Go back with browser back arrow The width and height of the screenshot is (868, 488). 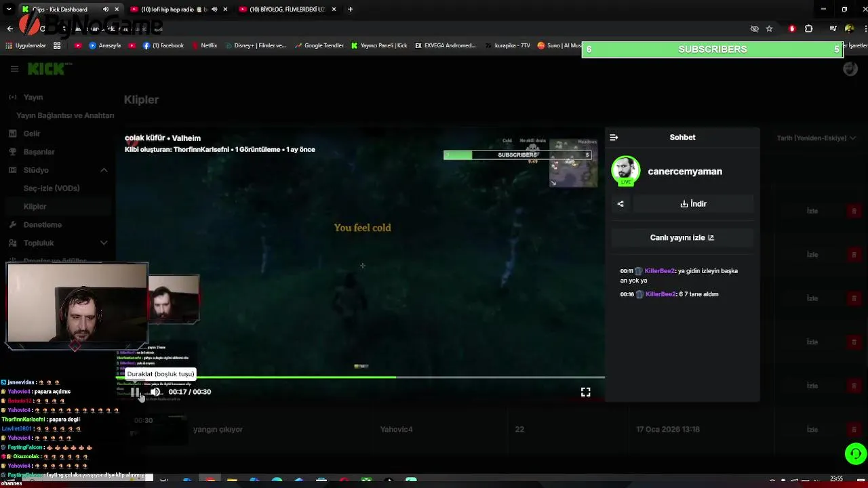pyautogui.click(x=9, y=28)
